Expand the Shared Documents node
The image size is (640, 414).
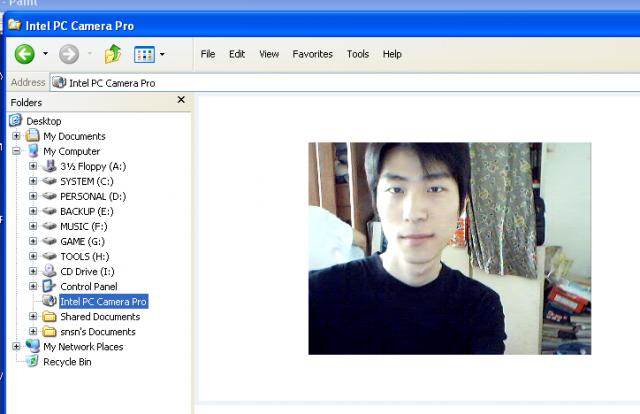pyautogui.click(x=33, y=316)
